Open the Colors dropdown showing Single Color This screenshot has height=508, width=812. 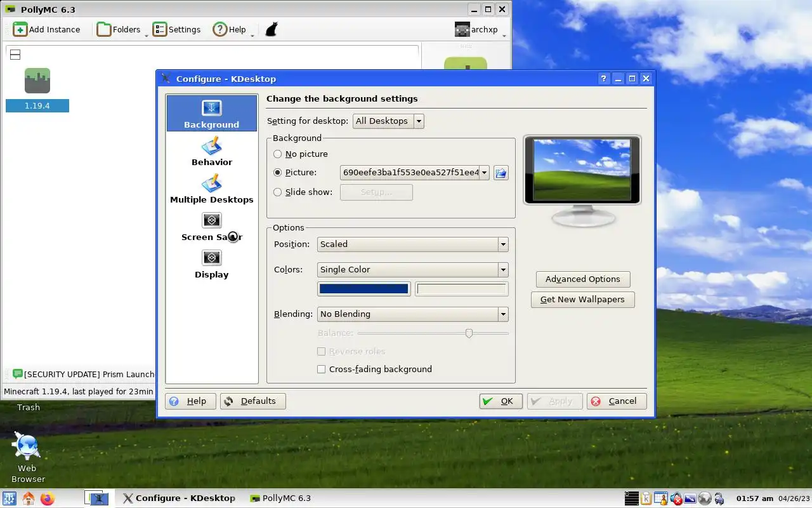pos(412,269)
